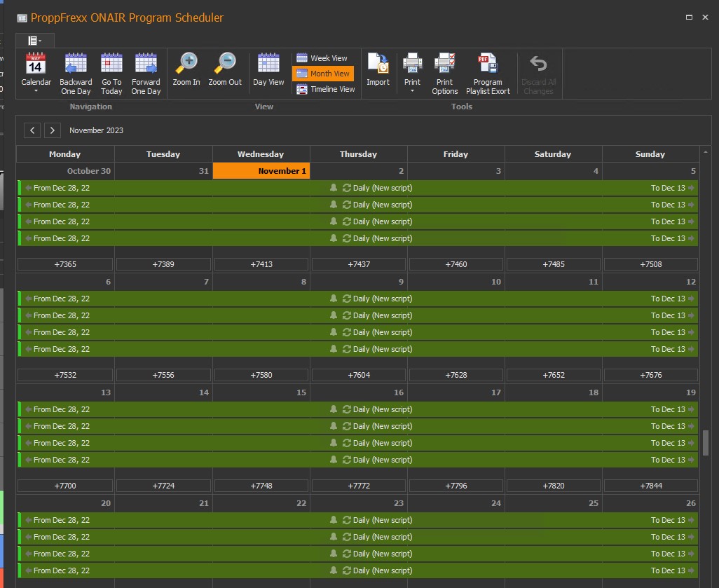Click Forward One Day icon

[146, 64]
